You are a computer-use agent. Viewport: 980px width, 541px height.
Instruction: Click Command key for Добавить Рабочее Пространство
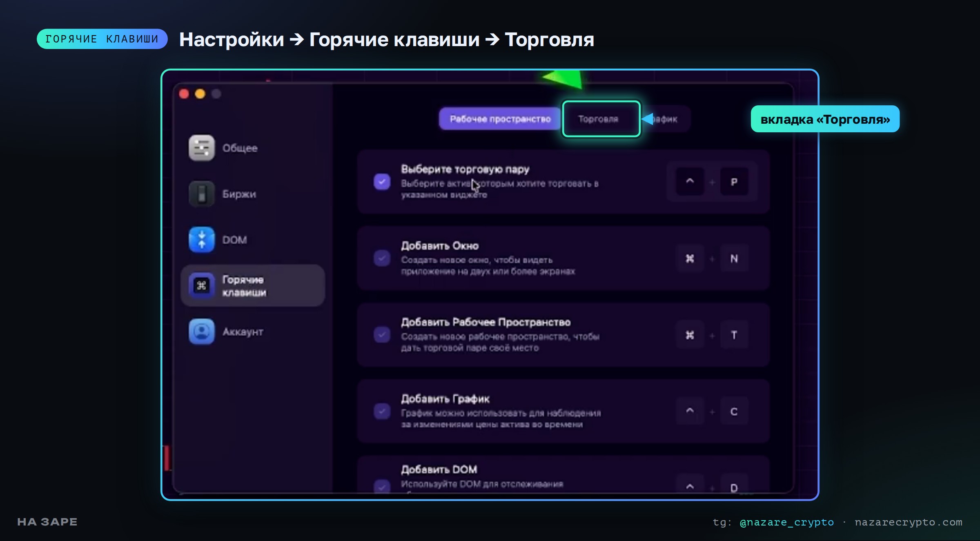690,335
